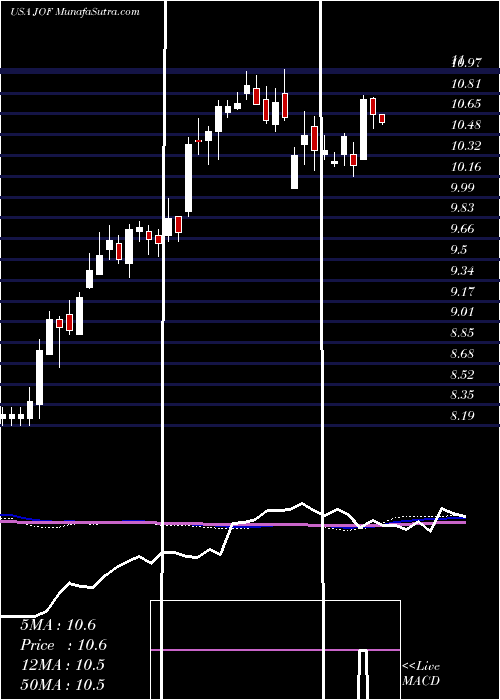The width and height of the screenshot is (500, 700).
Task: Select the 10.65 price axis label
Action: [x=466, y=104]
